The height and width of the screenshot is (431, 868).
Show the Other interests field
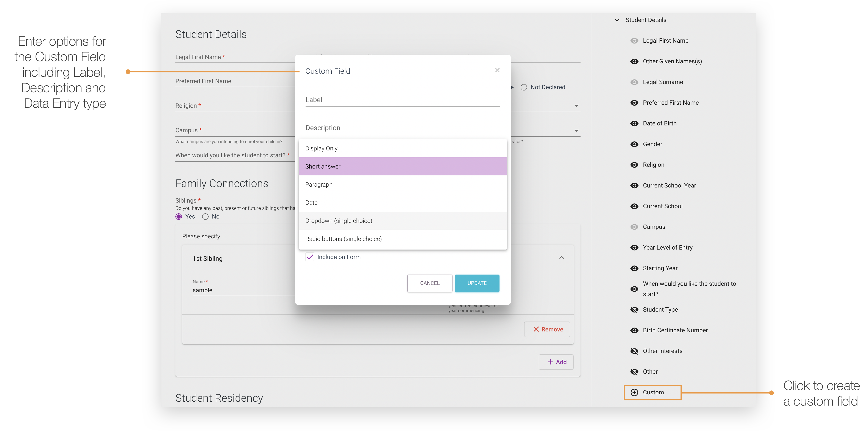[634, 351]
